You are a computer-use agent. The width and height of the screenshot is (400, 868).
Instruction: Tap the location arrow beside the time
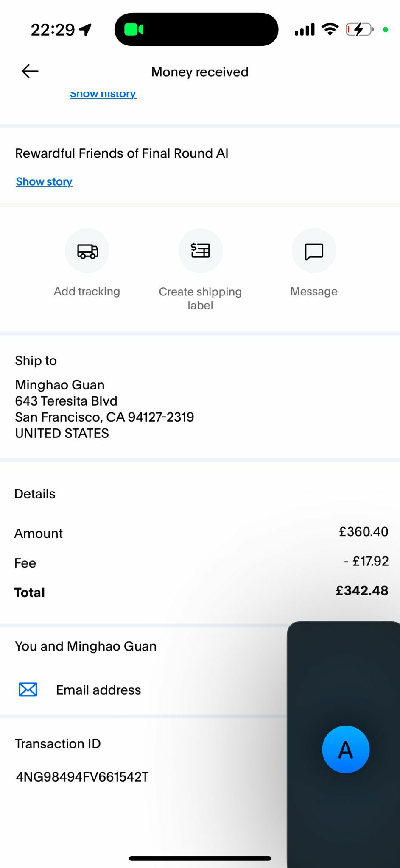(x=86, y=30)
